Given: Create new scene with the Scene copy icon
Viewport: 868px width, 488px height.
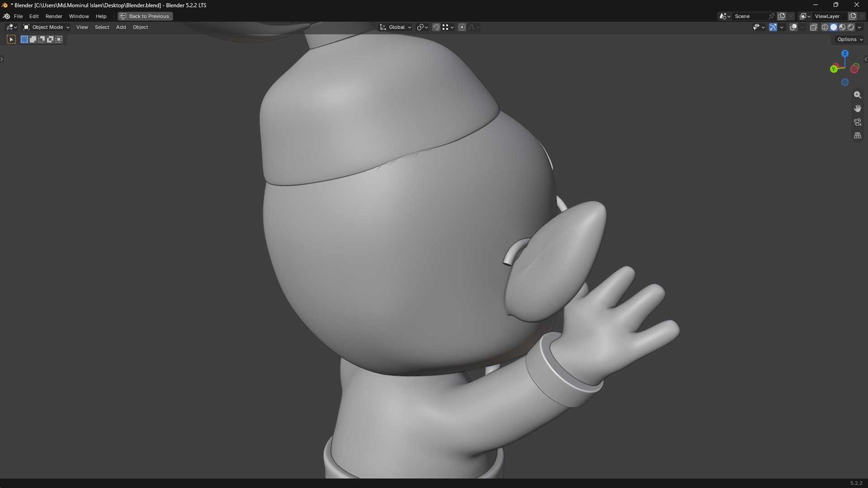Looking at the screenshot, I should pyautogui.click(x=782, y=16).
